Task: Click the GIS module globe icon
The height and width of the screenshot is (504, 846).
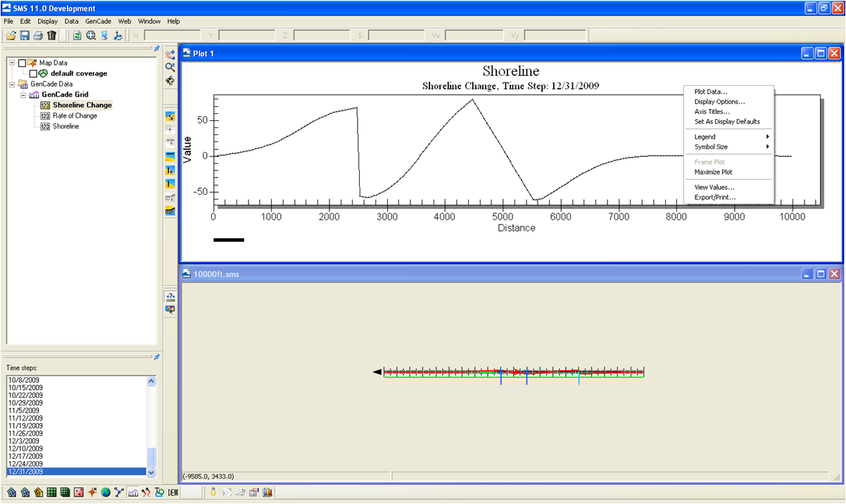Action: click(x=105, y=492)
